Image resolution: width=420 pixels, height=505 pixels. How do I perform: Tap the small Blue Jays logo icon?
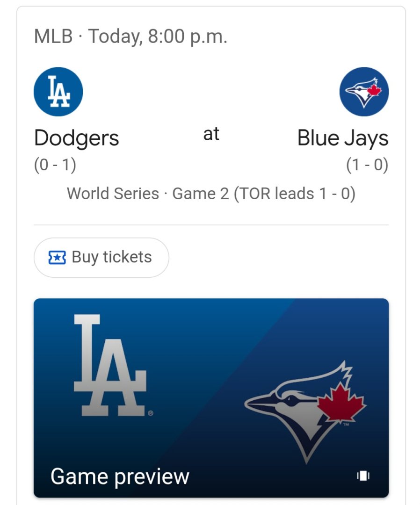(x=364, y=92)
